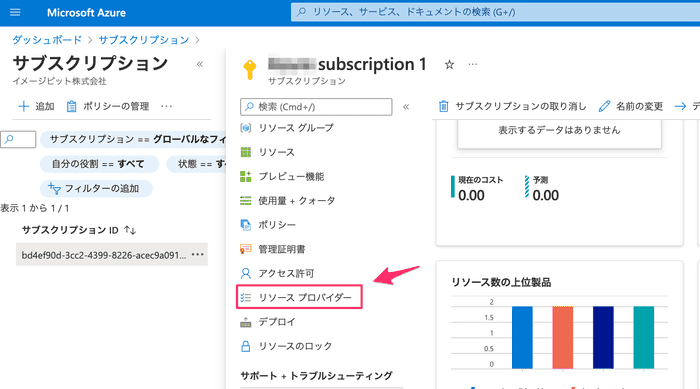Open 使用量 + クォータ menu item
The height and width of the screenshot is (389, 700).
[x=288, y=201]
